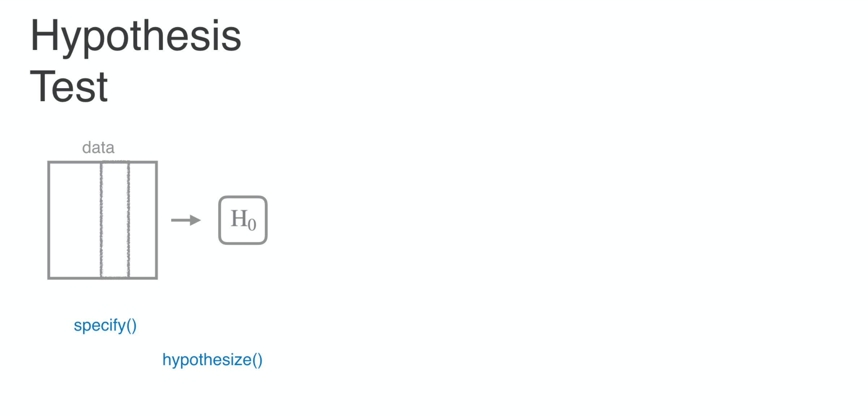Click the data table rectangle's left section
The width and height of the screenshot is (868, 416).
point(75,220)
